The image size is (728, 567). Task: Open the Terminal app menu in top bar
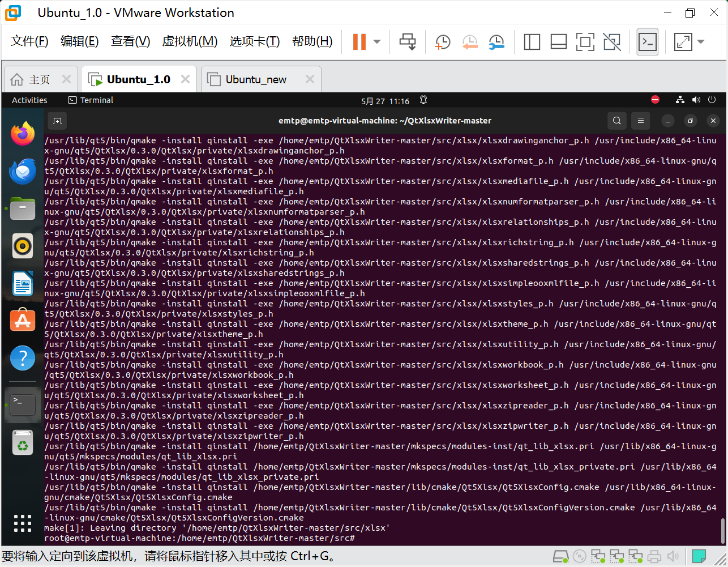91,100
